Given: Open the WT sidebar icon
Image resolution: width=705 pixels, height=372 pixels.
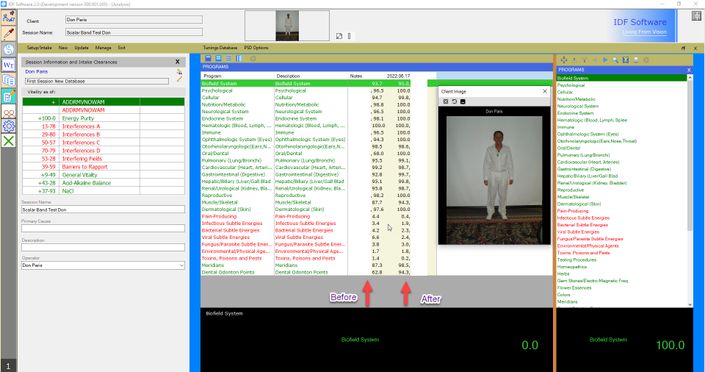Looking at the screenshot, I should click(9, 65).
